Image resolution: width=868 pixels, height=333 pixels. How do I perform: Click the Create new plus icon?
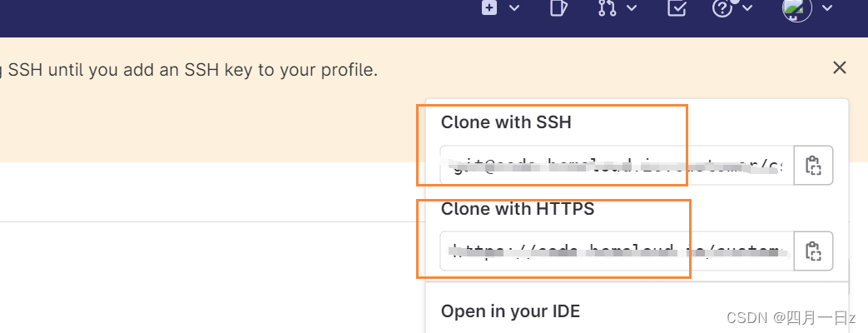tap(490, 7)
